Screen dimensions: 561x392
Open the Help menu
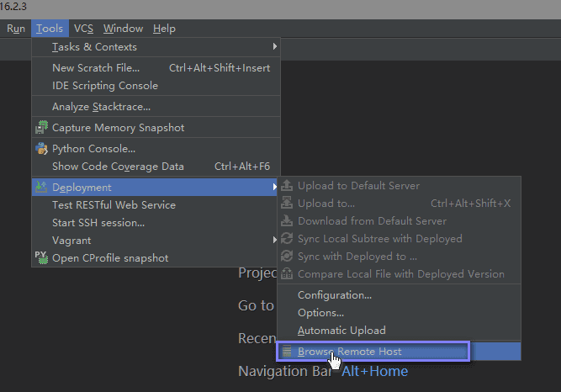pos(164,29)
